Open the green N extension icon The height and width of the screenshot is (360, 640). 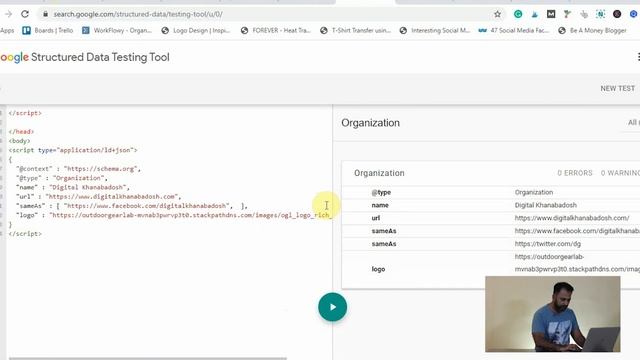click(600, 14)
